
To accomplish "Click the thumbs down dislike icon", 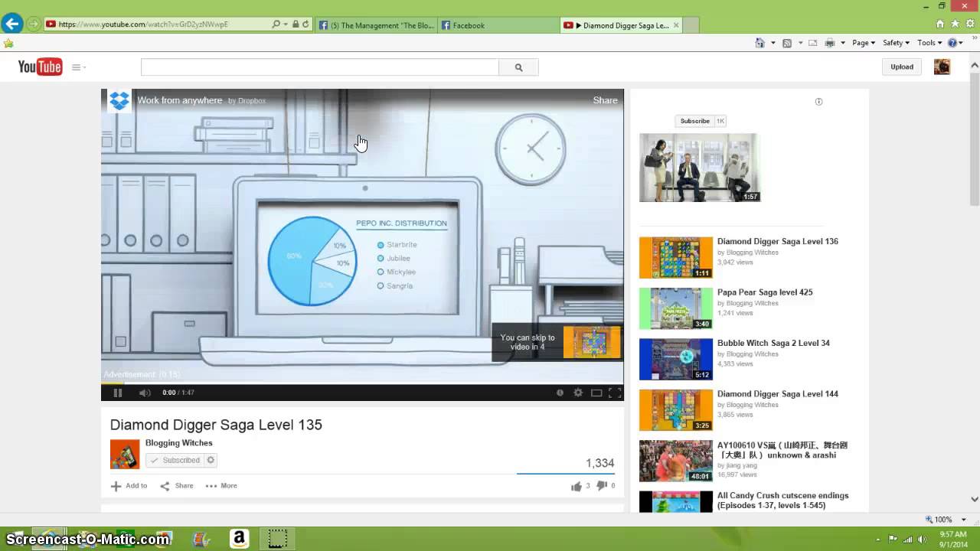I will pos(601,486).
